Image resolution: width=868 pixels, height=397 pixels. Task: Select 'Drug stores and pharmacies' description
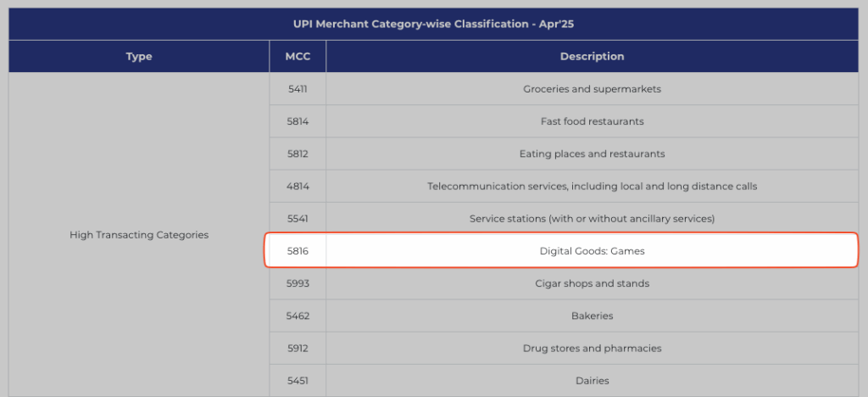click(x=592, y=349)
